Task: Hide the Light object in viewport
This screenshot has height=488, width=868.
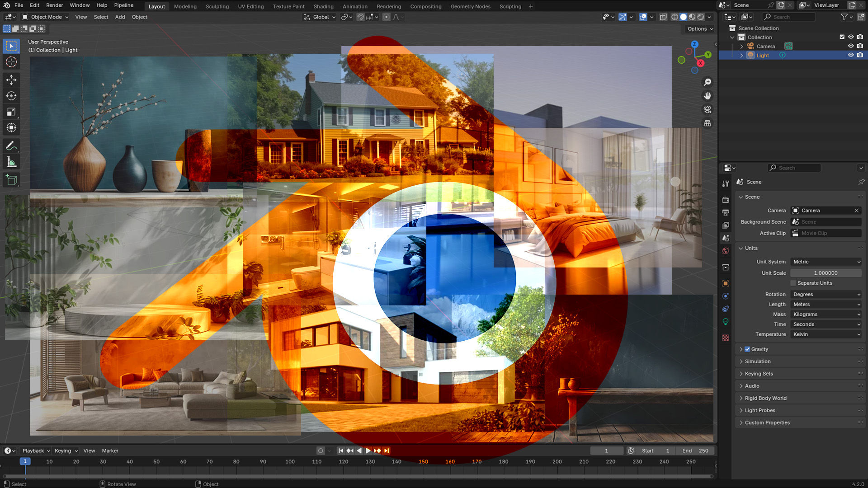Action: pos(850,55)
